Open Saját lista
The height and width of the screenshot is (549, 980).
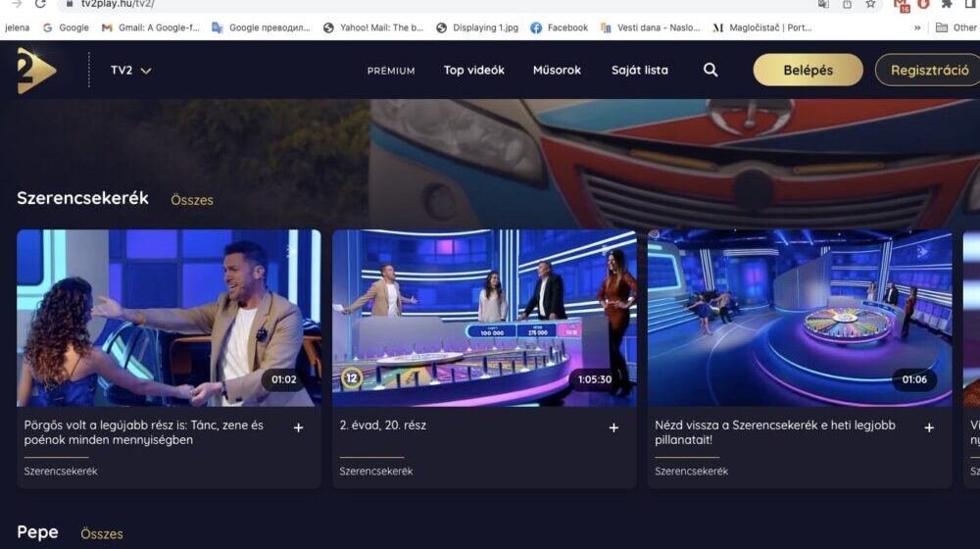point(639,70)
